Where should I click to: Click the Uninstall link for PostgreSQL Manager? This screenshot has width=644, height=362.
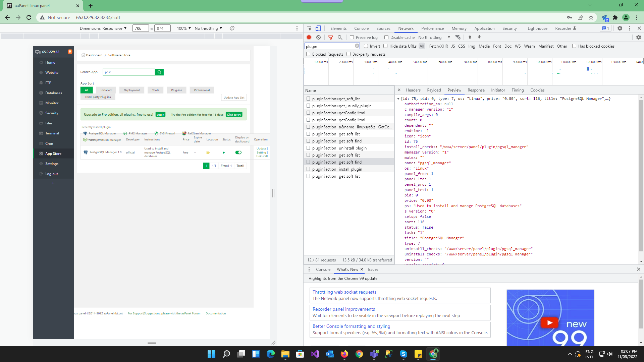(x=262, y=157)
